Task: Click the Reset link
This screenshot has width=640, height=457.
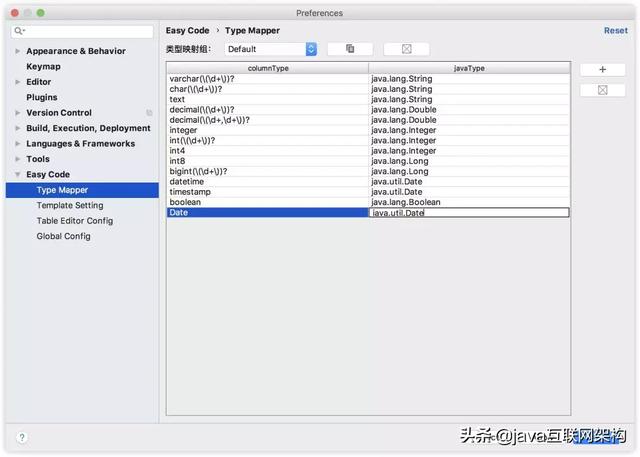Action: pyautogui.click(x=616, y=31)
